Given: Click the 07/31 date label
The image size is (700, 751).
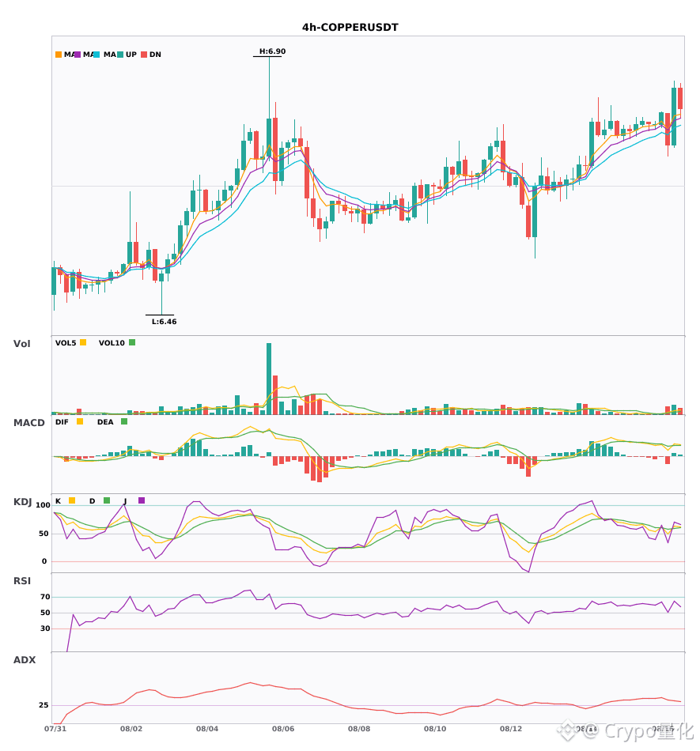Looking at the screenshot, I should [x=55, y=729].
